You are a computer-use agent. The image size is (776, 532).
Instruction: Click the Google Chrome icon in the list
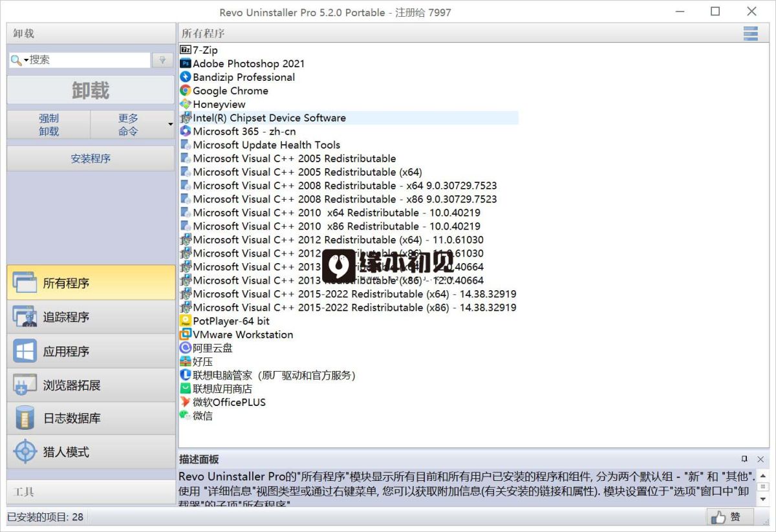[x=186, y=90]
